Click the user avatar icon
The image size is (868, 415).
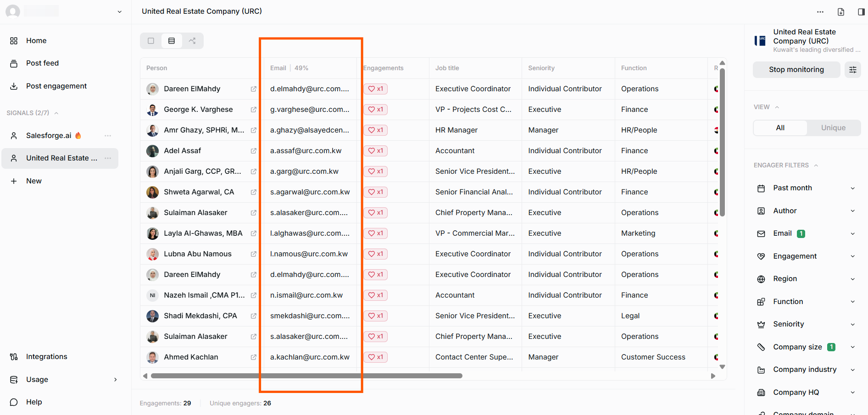click(x=13, y=11)
